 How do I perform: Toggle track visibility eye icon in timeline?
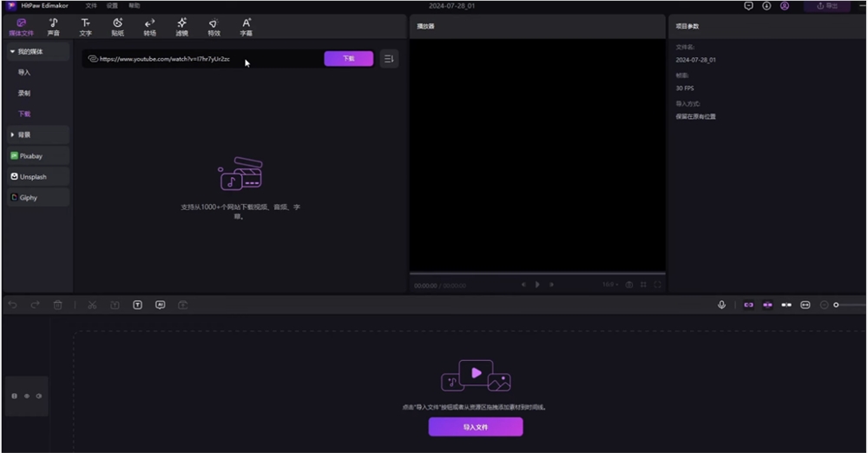[26, 396]
